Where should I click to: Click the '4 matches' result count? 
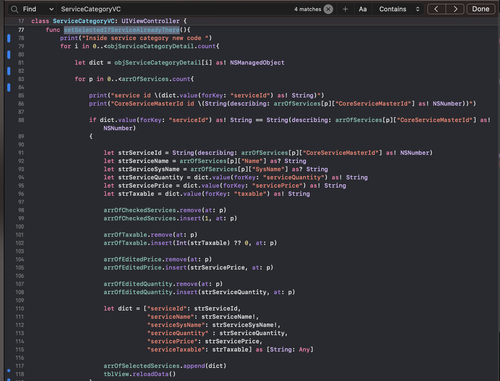click(307, 9)
